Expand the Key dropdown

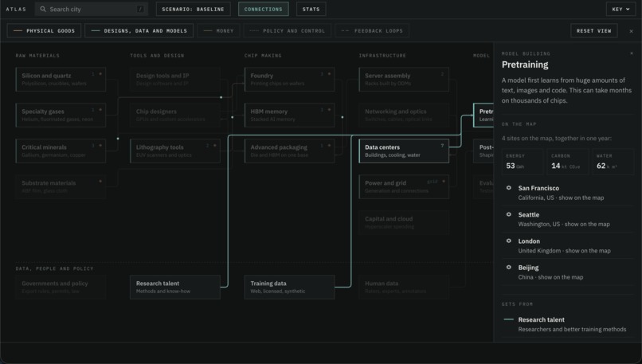coord(620,9)
